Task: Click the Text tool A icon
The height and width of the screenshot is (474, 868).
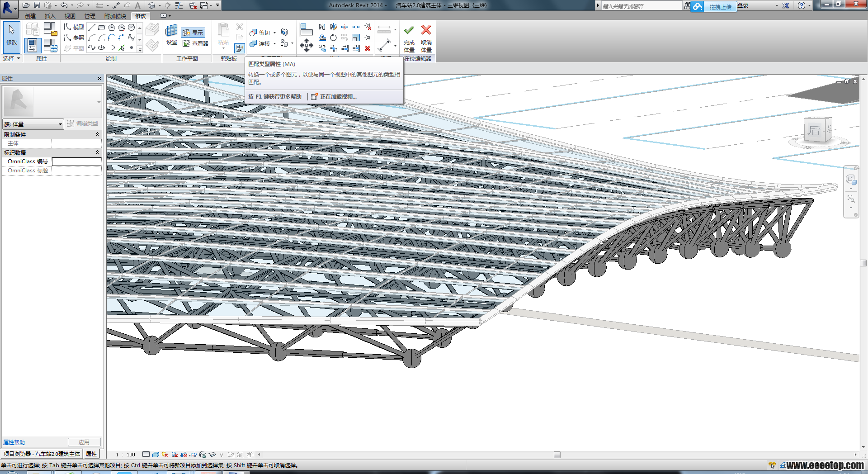Action: (138, 5)
